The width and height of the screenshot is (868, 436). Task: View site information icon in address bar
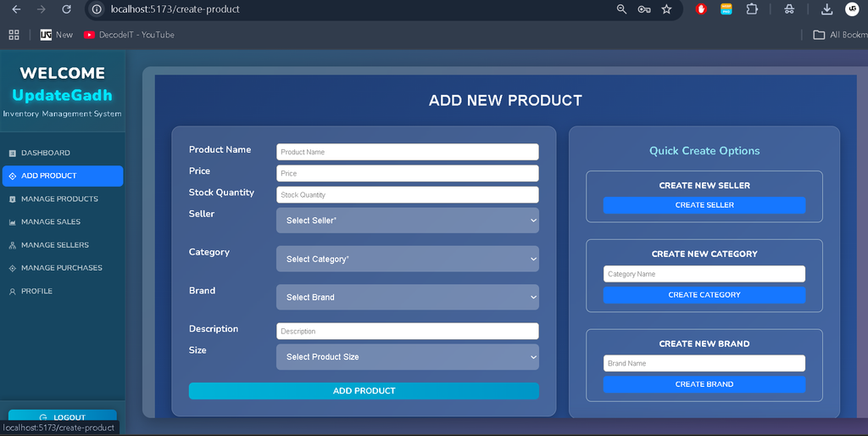[x=97, y=9]
